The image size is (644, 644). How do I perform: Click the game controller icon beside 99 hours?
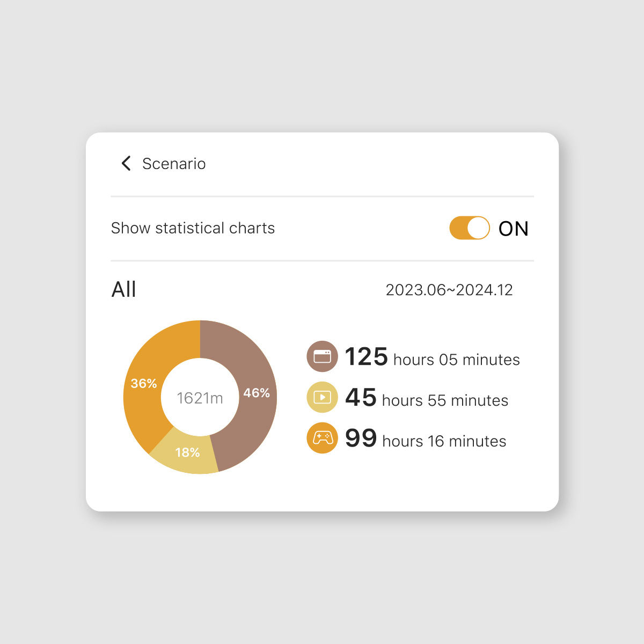click(x=321, y=438)
